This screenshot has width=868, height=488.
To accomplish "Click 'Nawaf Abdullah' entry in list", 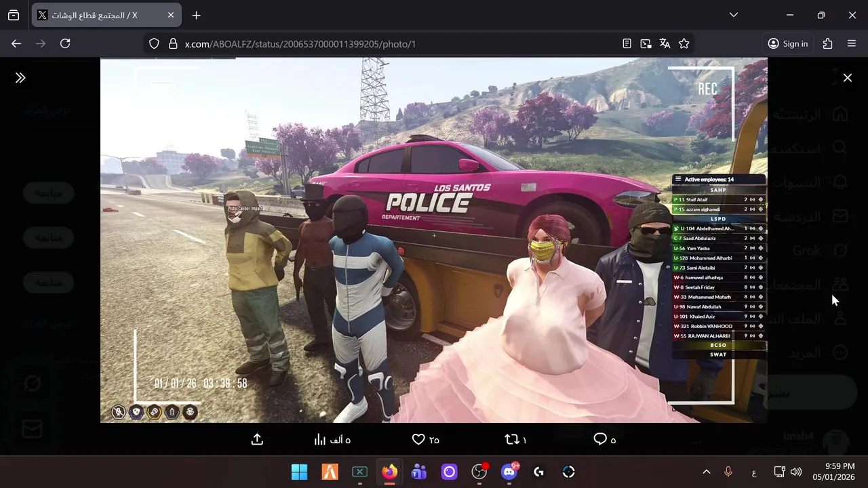I will pyautogui.click(x=719, y=306).
